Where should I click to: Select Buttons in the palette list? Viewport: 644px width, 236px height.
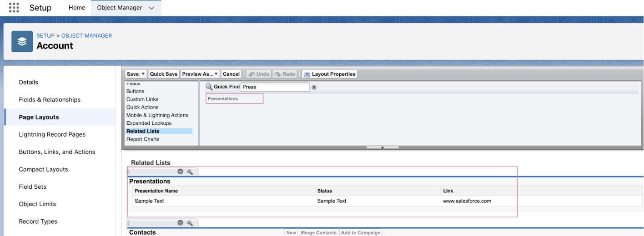click(x=135, y=91)
